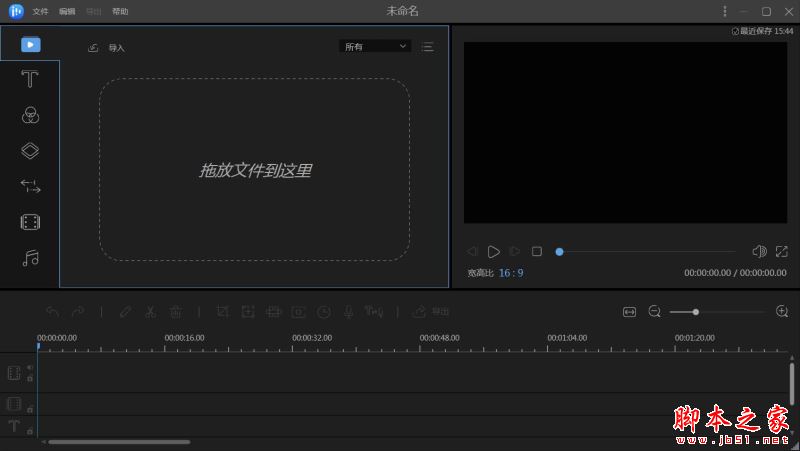
Task: Click the video track filmstrip header
Action: 14,373
